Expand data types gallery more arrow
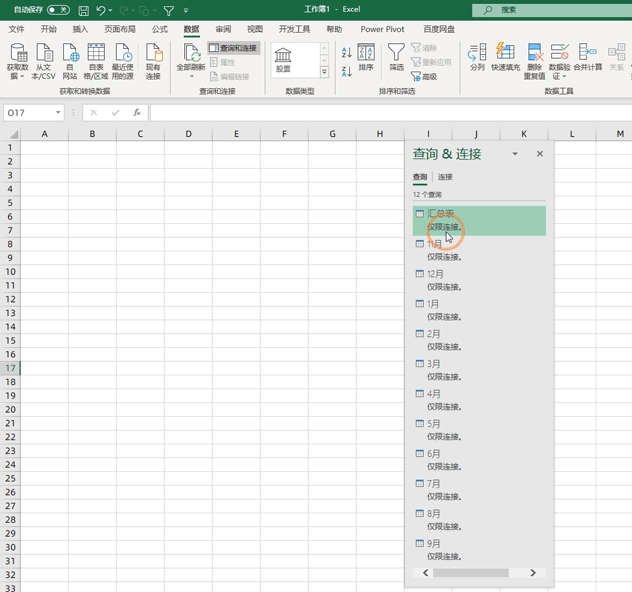Screen dimensions: 632x592 324,72
